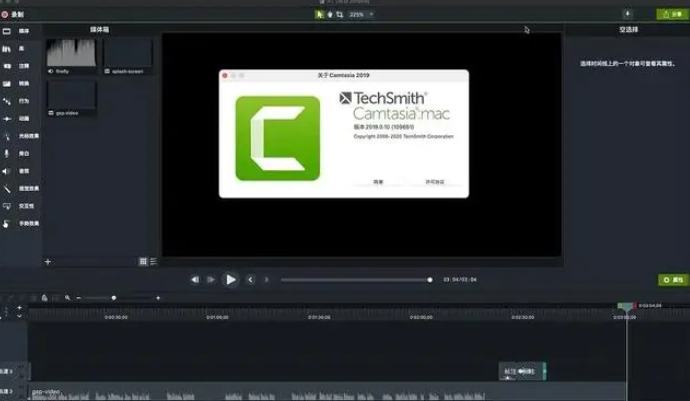The width and height of the screenshot is (690, 401).
Task: Select the hand pan tool
Action: [330, 14]
